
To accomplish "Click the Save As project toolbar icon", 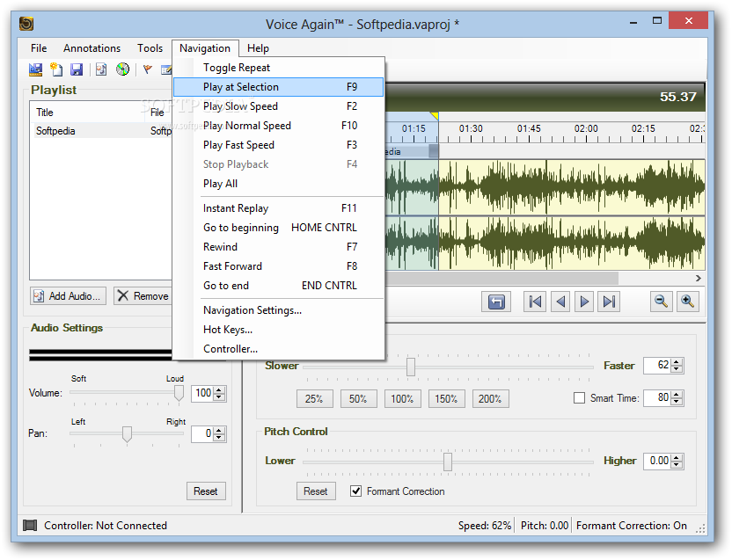I will (x=35, y=69).
